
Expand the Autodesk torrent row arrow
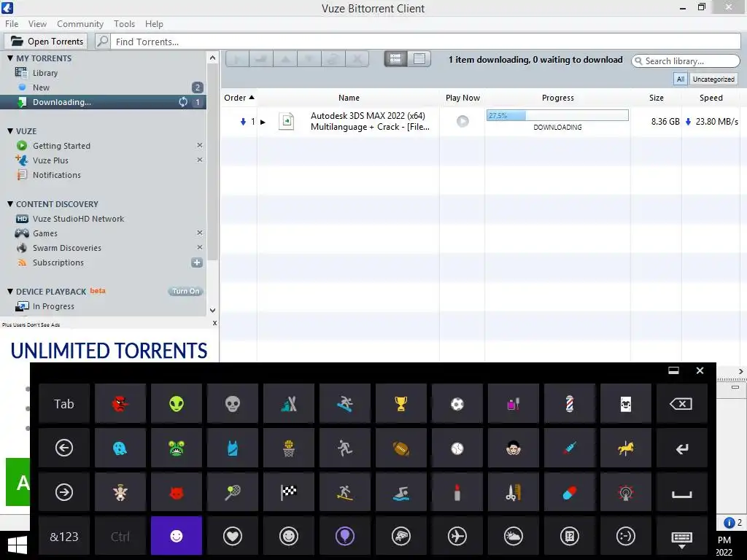(263, 122)
